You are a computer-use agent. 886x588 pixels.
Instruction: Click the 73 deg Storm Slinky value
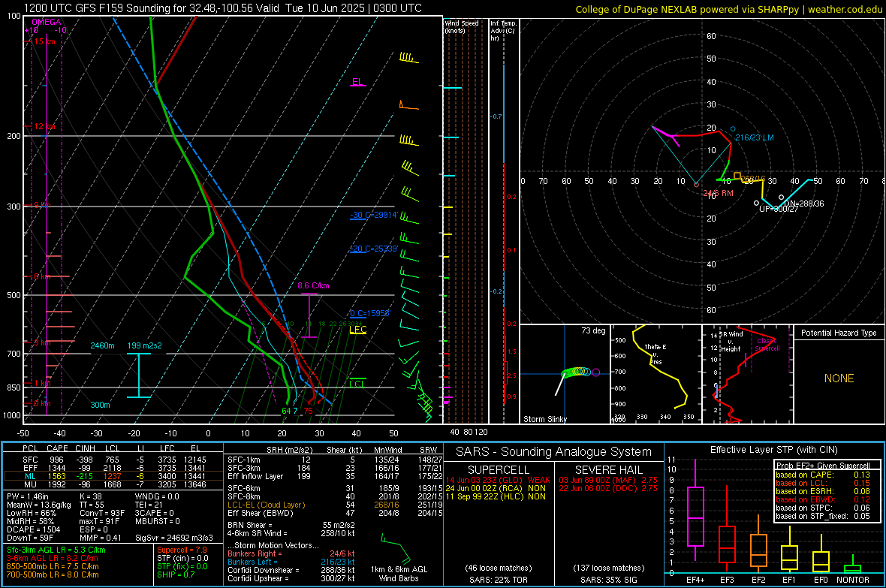pos(593,330)
